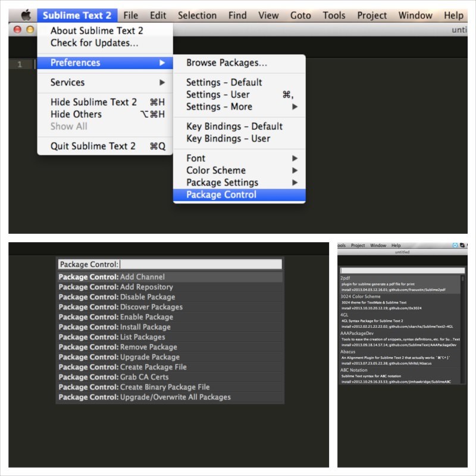This screenshot has height=476, width=476.
Task: Select Package Control: Install Package
Action: pyautogui.click(x=170, y=327)
